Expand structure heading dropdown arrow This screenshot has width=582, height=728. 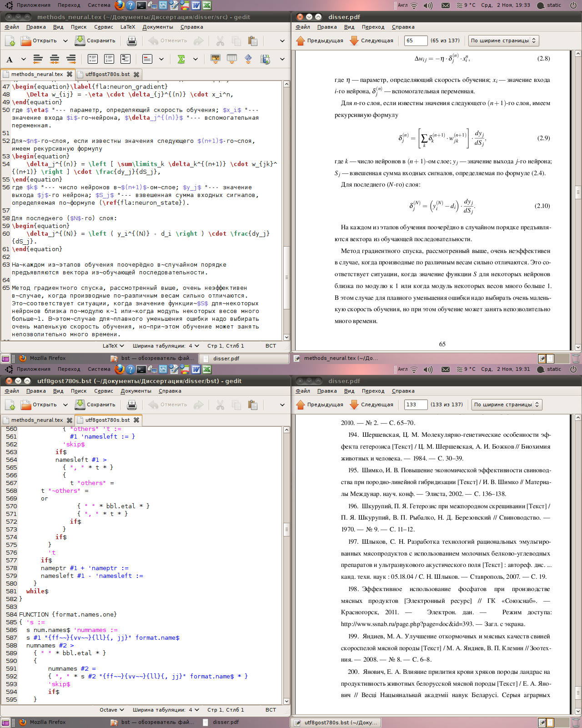161,59
